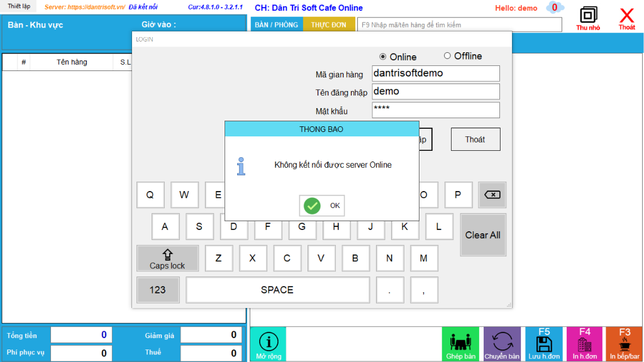
Task: Switch keyboard to 123 numeric mode
Action: point(158,290)
